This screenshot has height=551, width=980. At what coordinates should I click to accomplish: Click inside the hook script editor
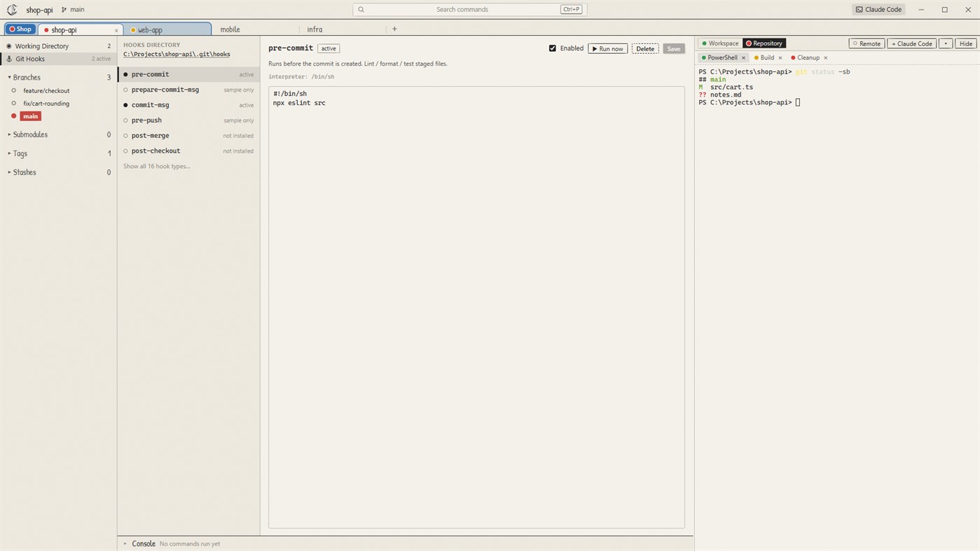[476, 307]
